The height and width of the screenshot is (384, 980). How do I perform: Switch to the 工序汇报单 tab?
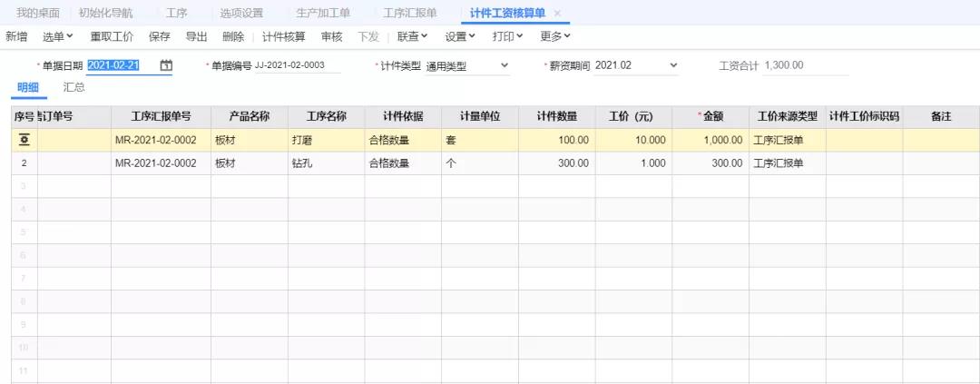409,14
